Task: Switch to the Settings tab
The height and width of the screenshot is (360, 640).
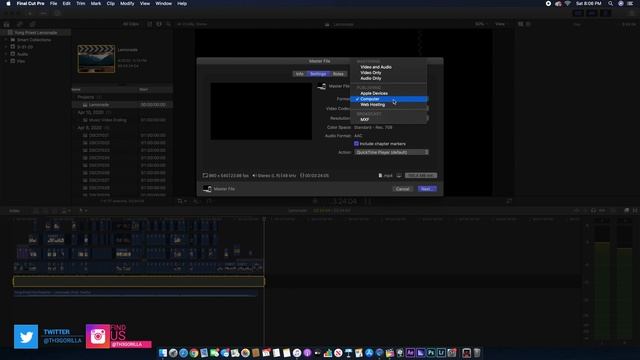Action: (x=318, y=74)
